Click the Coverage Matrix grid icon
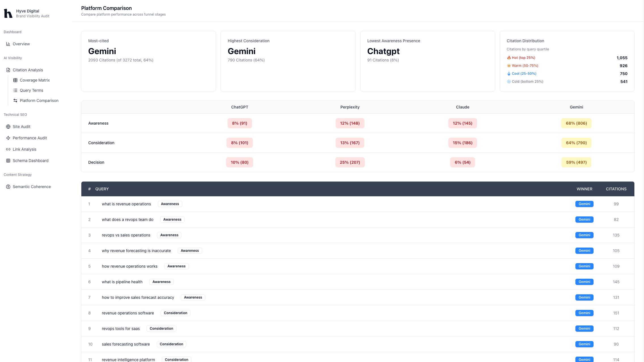Image resolution: width=644 pixels, height=362 pixels. tap(15, 80)
